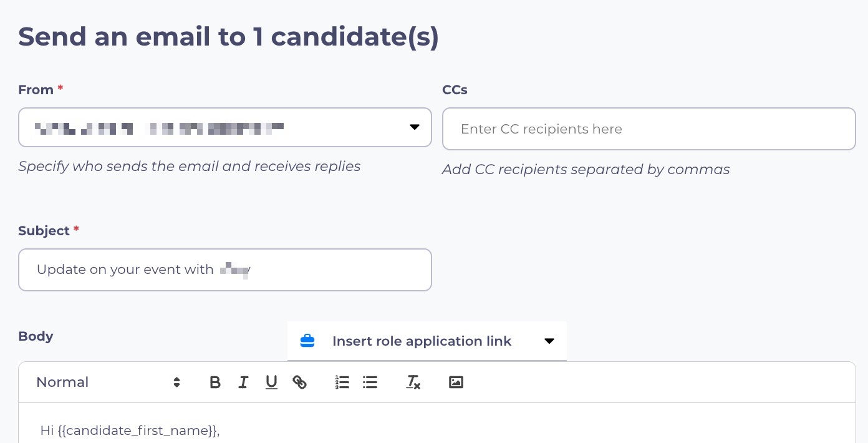Image resolution: width=868 pixels, height=443 pixels.
Task: Click into the Subject field
Action: pos(225,270)
